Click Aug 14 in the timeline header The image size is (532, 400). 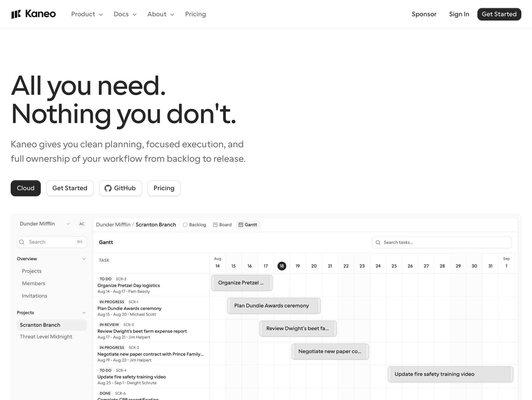218,263
